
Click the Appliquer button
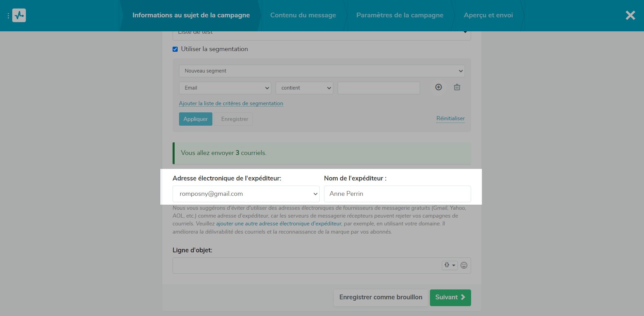196,119
